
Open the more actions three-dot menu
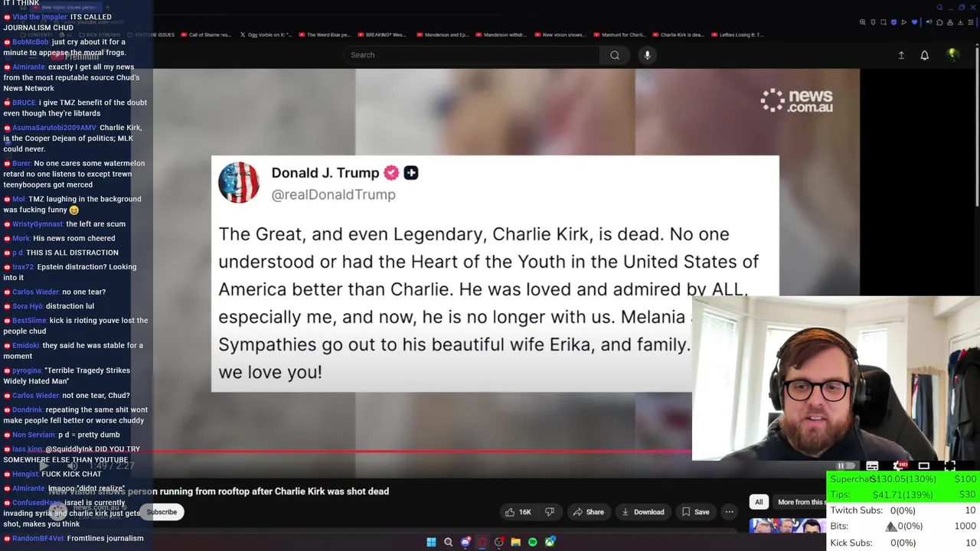point(730,512)
